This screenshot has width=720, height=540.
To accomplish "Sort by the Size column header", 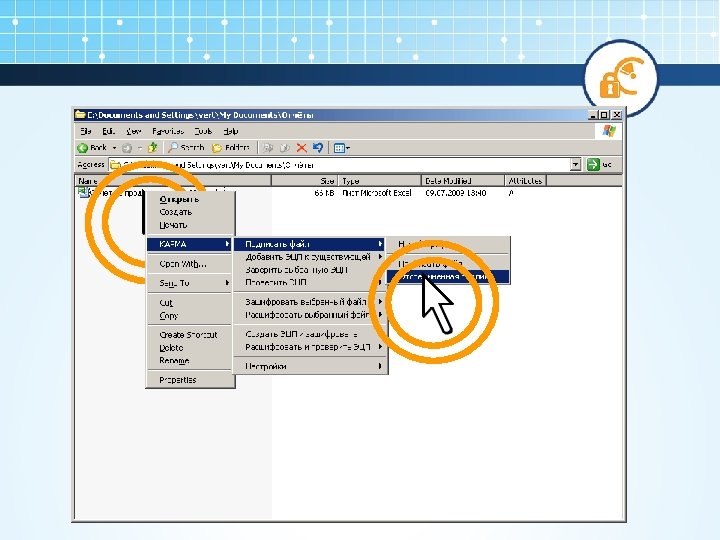I will coord(305,181).
